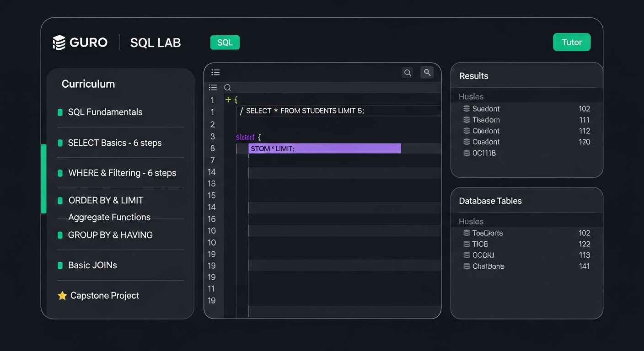Click the green progress bar on the left edge
This screenshot has width=644, height=351.
[44, 178]
